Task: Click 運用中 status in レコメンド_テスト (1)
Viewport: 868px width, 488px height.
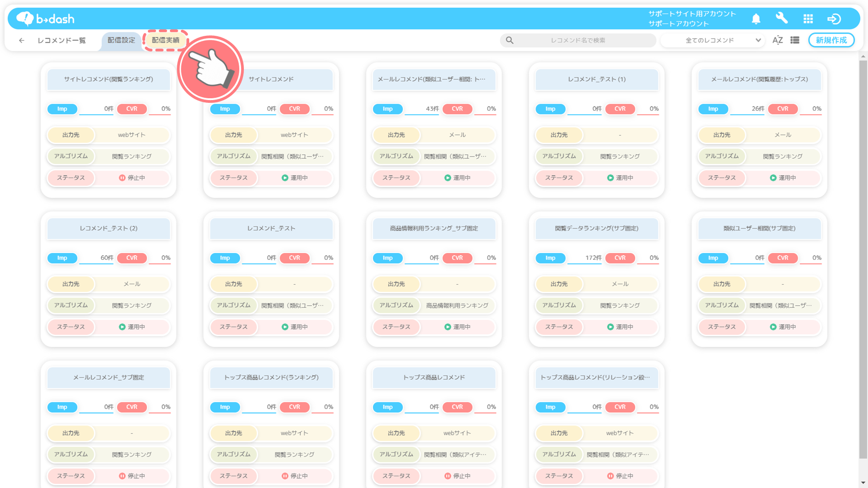Action: [x=620, y=178]
